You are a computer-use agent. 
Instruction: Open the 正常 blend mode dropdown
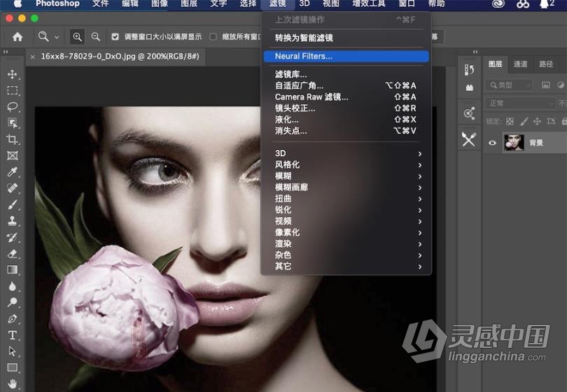tap(521, 104)
